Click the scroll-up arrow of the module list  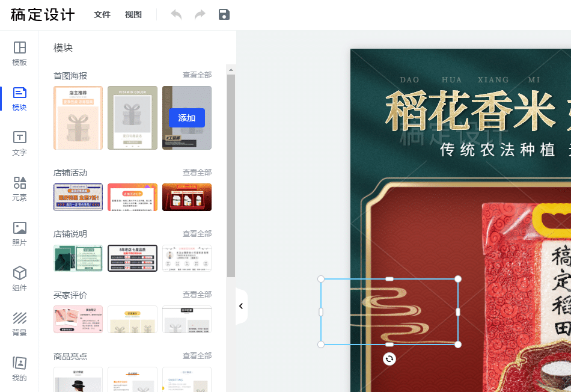[231, 70]
